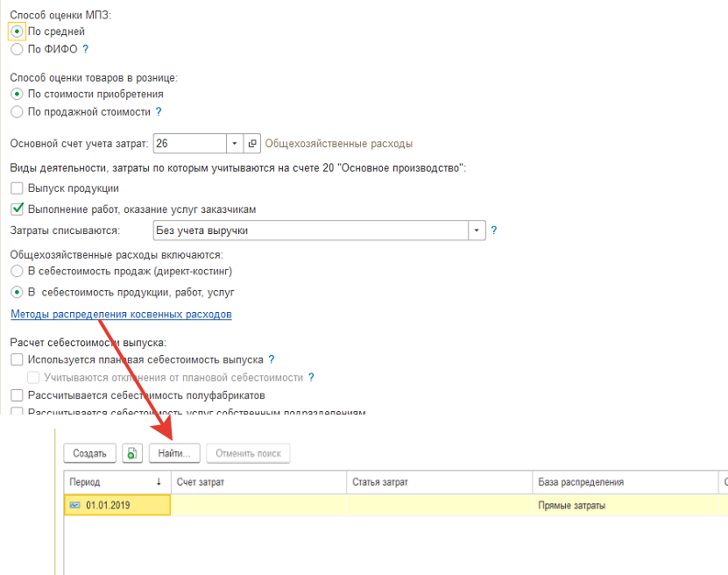728x575 pixels.
Task: Open the help hint for planned output cost
Action: (x=272, y=359)
